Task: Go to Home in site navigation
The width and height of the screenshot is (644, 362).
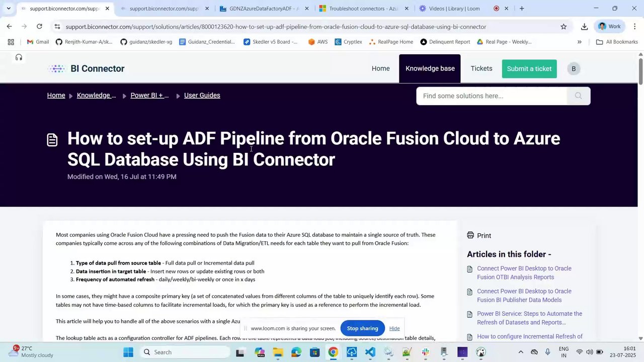Action: click(380, 68)
